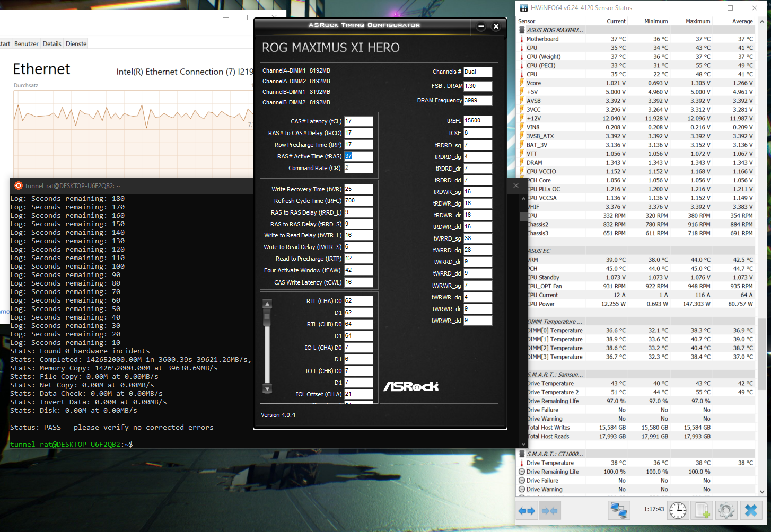771x532 pixels.
Task: Click IOL Offset (CH A) field
Action: pyautogui.click(x=358, y=394)
